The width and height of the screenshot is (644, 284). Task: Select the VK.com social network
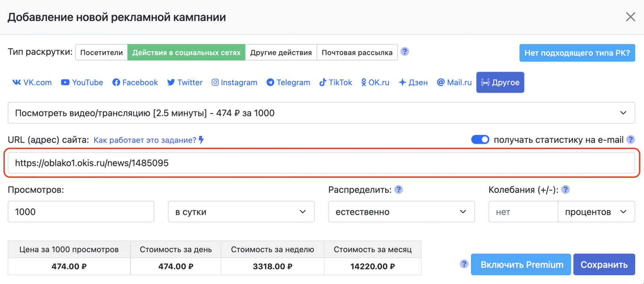coord(32,83)
